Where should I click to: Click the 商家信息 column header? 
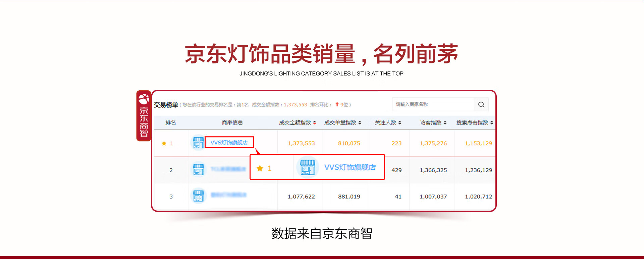coord(232,123)
